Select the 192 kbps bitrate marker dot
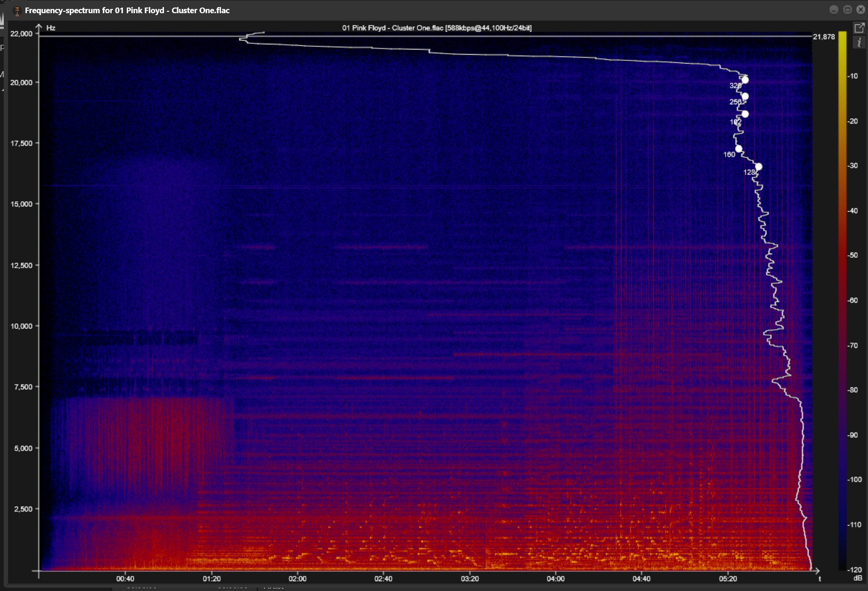The width and height of the screenshot is (868, 591). 745,114
